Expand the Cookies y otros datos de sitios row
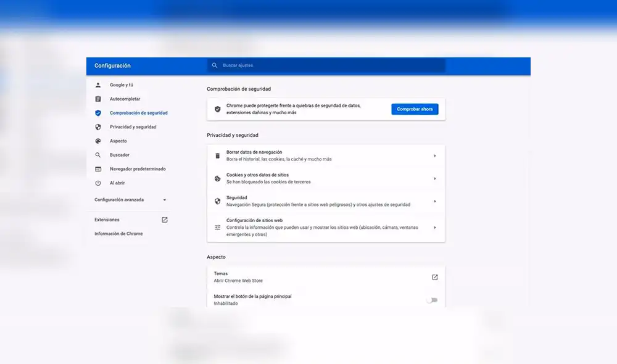Screen dimensions: 617x364 click(435, 178)
